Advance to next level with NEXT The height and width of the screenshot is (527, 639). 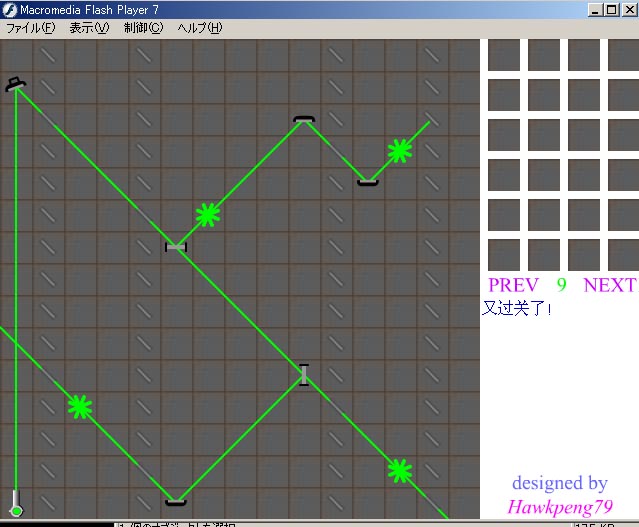610,285
